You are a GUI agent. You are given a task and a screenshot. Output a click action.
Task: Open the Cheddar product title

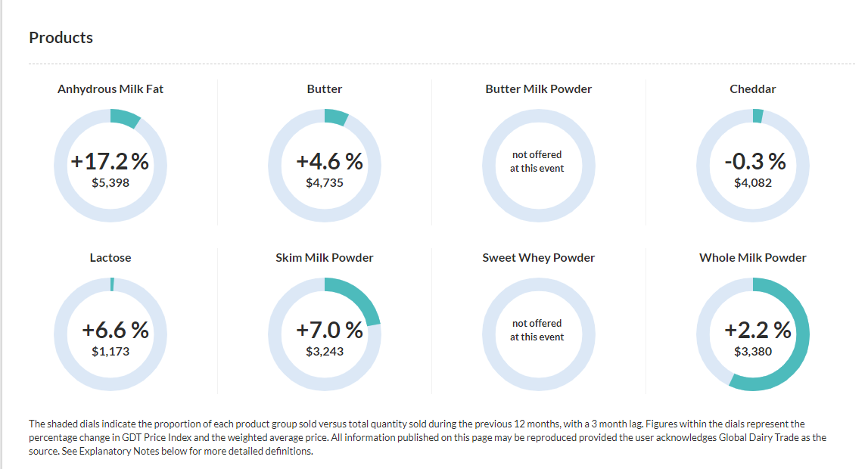tap(752, 89)
